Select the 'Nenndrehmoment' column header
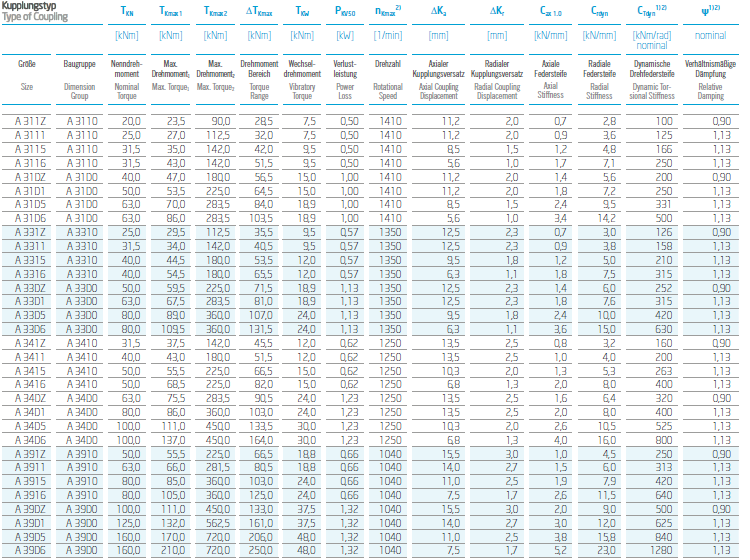Image resolution: width=750 pixels, height=560 pixels. pyautogui.click(x=126, y=69)
